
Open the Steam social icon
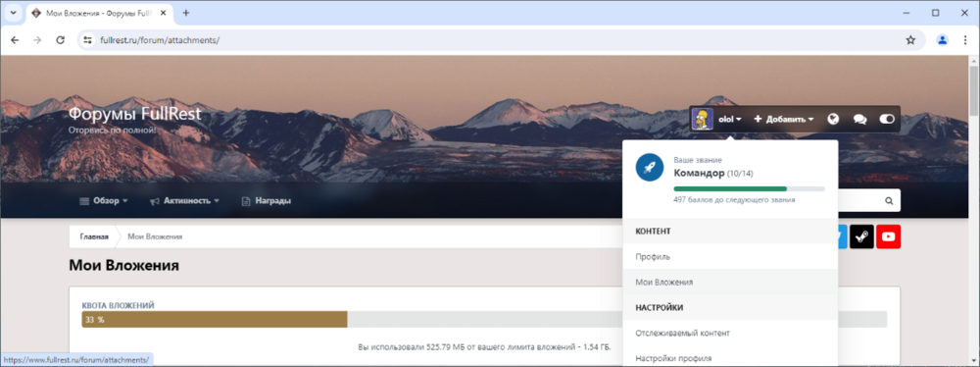861,236
